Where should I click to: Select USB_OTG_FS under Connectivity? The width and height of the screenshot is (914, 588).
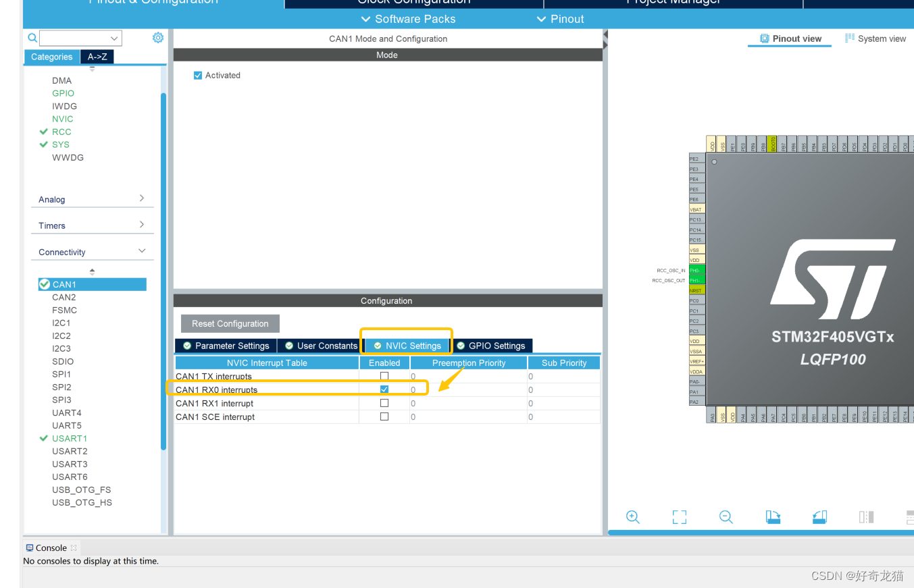(82, 489)
